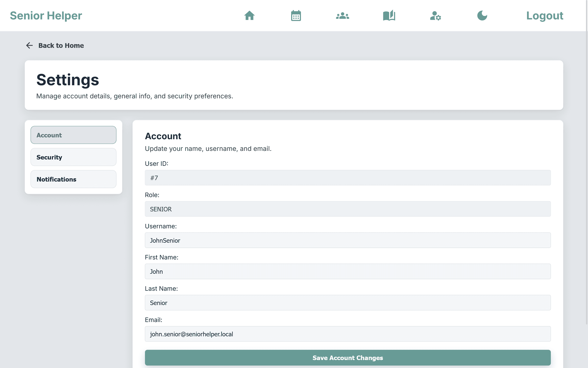Click the "Role:" label
Image resolution: width=588 pixels, height=368 pixels.
(x=152, y=195)
